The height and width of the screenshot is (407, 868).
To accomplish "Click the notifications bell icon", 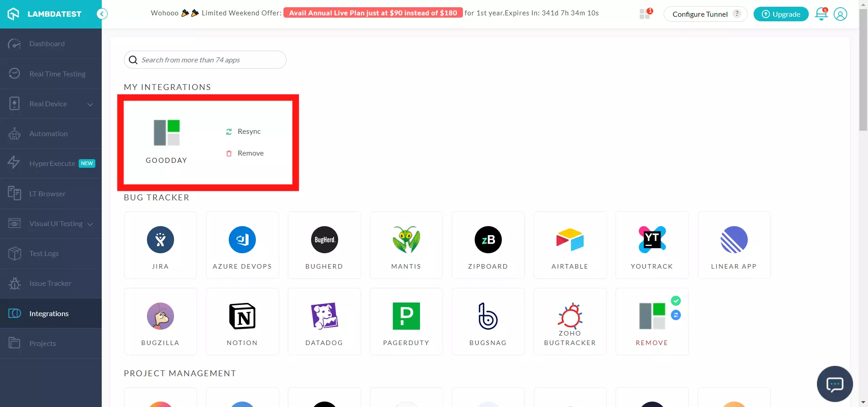I will [821, 14].
